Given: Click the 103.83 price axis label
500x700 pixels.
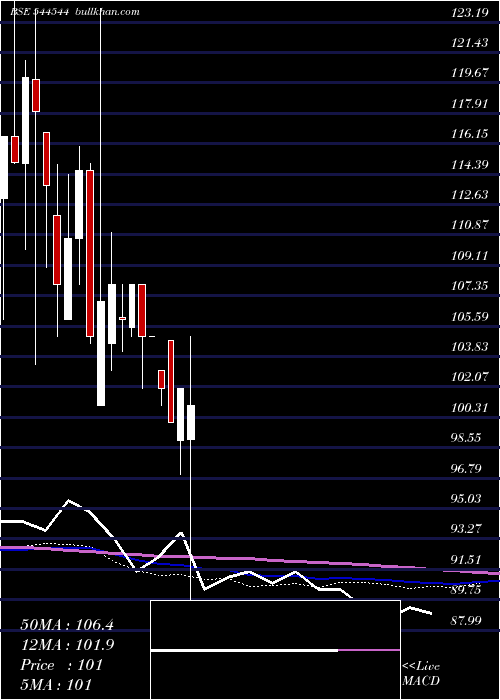Looking at the screenshot, I should tap(470, 347).
